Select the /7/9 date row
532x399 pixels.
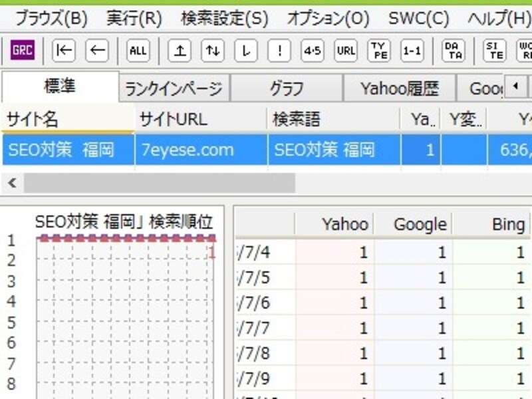(383, 378)
